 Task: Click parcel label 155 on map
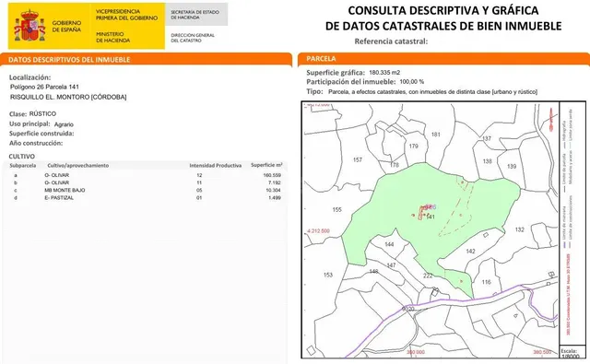pyautogui.click(x=336, y=209)
